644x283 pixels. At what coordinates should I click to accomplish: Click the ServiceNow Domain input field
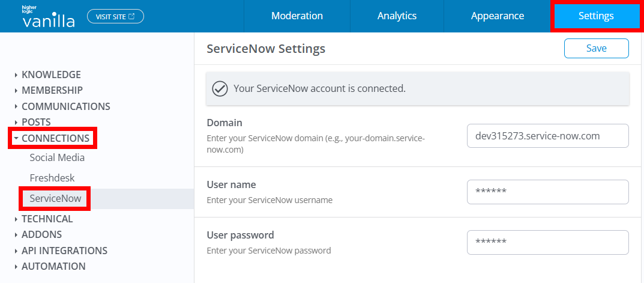pos(547,136)
